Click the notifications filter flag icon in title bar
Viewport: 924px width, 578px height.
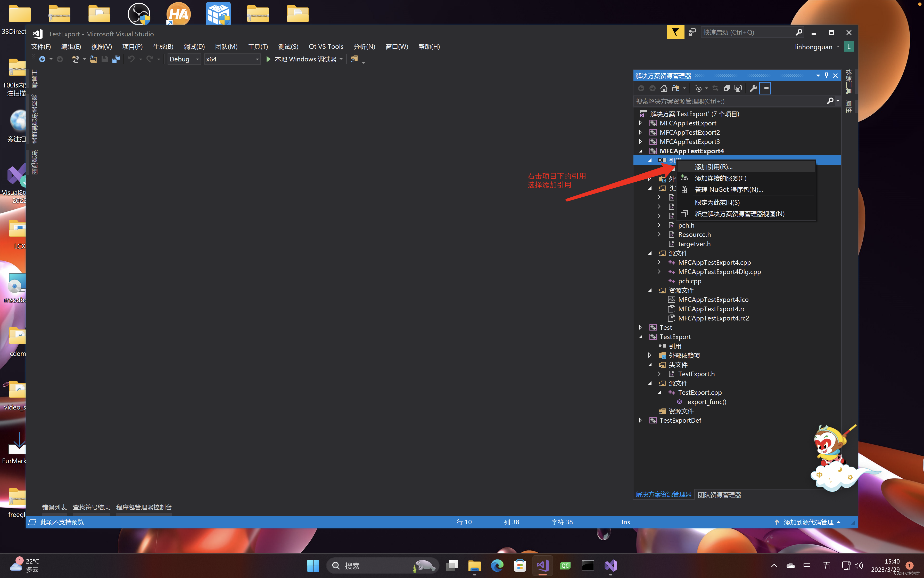click(x=675, y=32)
